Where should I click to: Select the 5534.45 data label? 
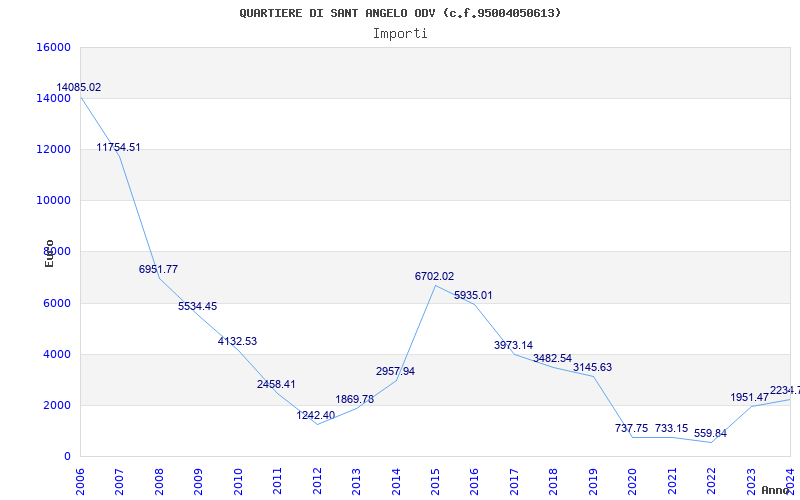coord(197,307)
